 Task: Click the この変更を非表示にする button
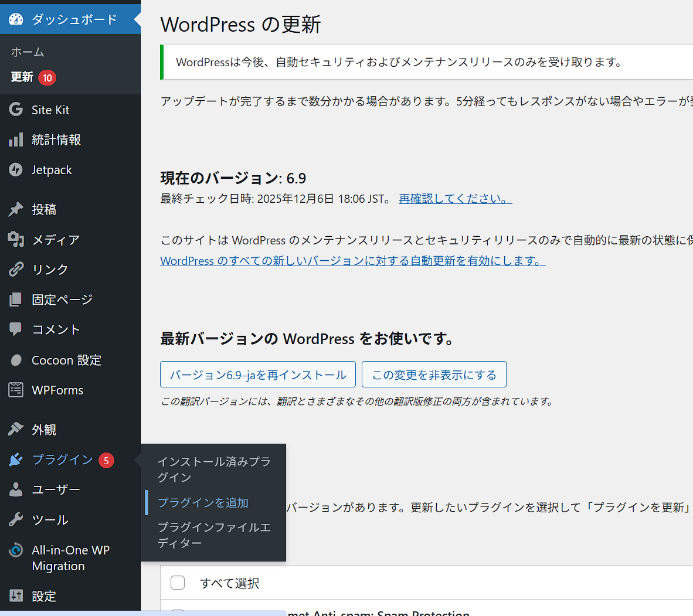pyautogui.click(x=434, y=375)
